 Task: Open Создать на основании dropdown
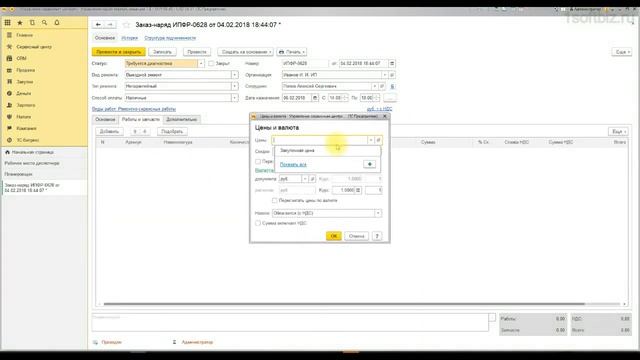pyautogui.click(x=245, y=52)
